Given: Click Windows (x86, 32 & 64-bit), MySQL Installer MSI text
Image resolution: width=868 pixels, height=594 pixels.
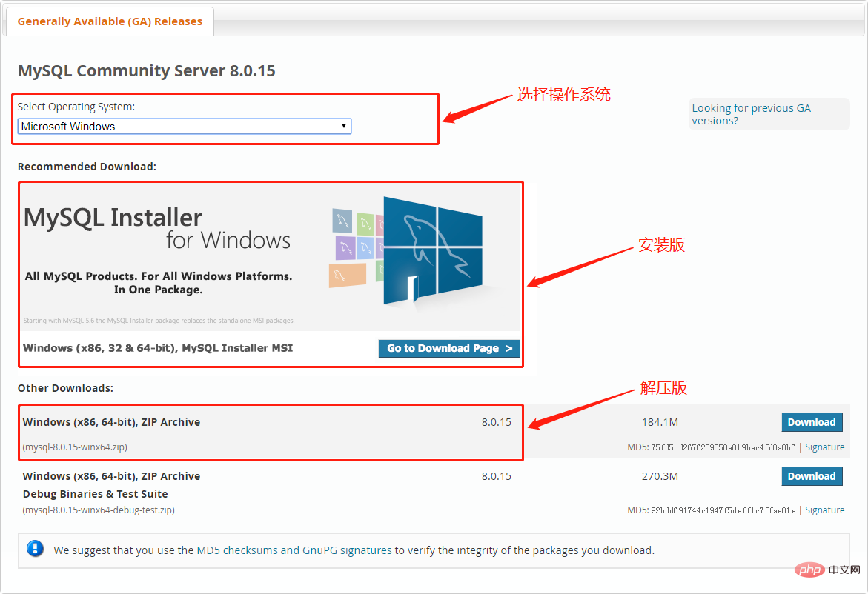Looking at the screenshot, I should tap(158, 348).
